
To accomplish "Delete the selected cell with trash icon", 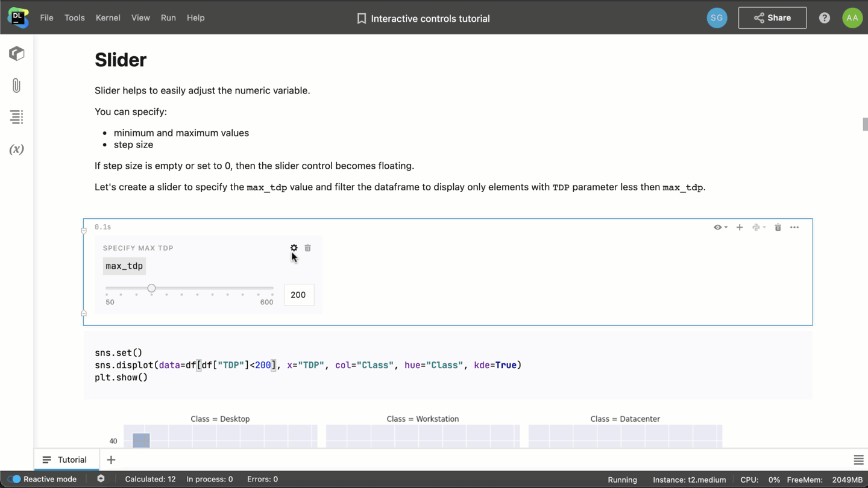I will [778, 228].
